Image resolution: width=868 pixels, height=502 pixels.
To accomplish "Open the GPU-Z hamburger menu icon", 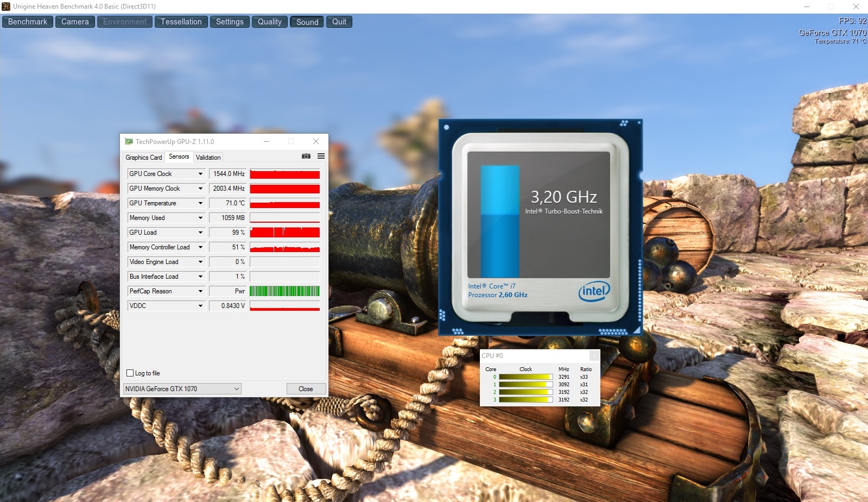I will point(321,156).
